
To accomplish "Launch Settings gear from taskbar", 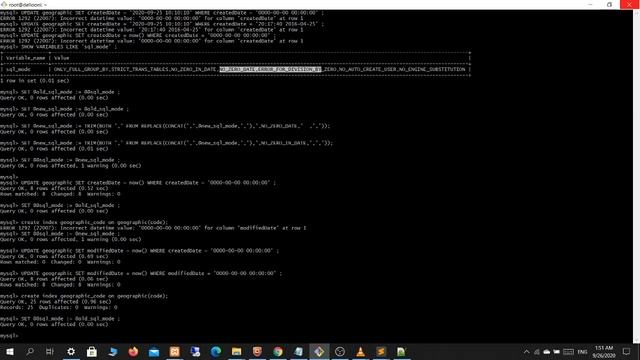I will point(71,351).
